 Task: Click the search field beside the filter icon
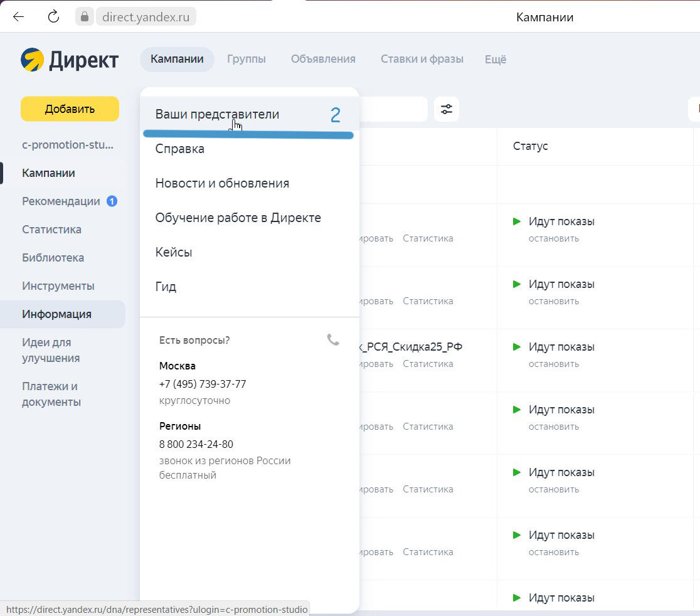click(x=393, y=109)
